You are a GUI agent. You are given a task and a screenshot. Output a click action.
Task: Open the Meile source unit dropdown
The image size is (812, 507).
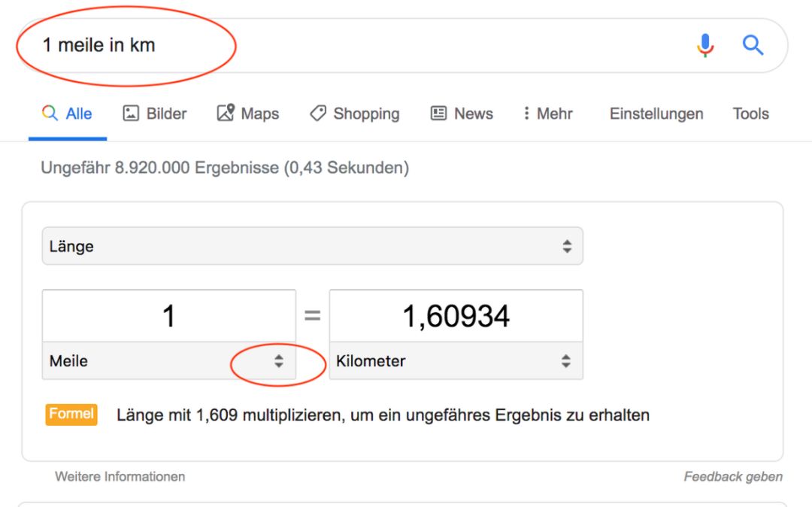click(x=169, y=361)
